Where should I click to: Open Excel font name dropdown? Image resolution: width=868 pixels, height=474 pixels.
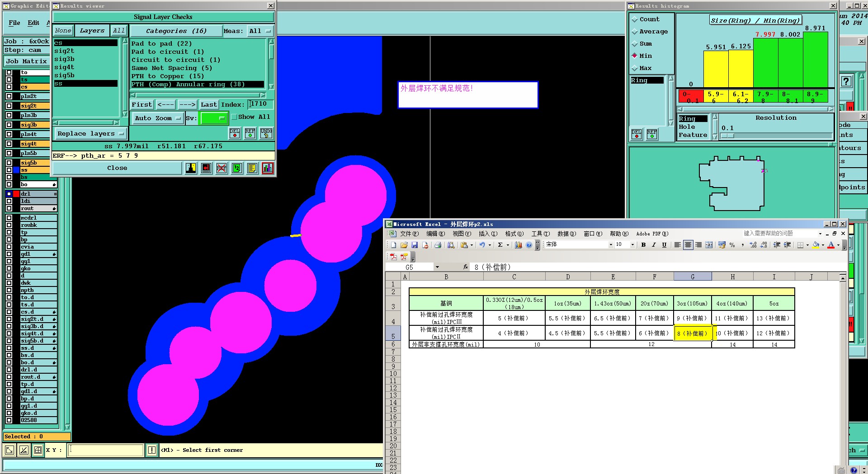pos(611,245)
